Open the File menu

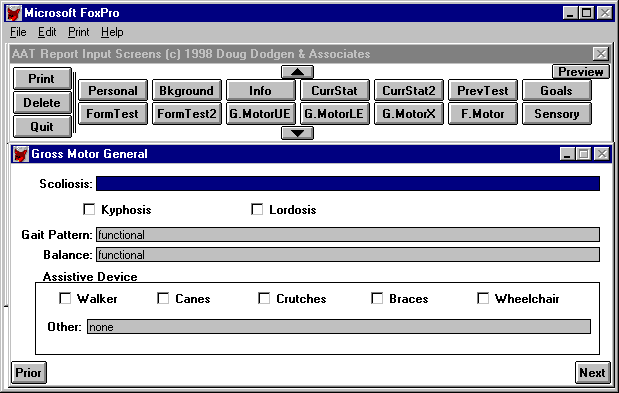[x=18, y=32]
